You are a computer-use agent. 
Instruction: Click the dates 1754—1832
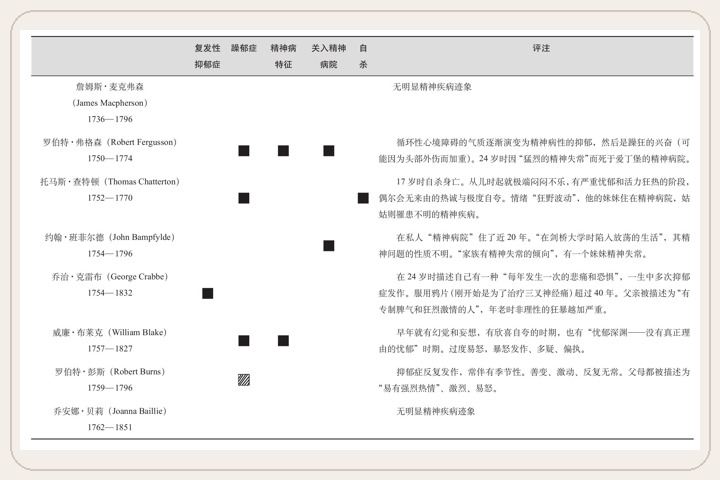point(110,293)
